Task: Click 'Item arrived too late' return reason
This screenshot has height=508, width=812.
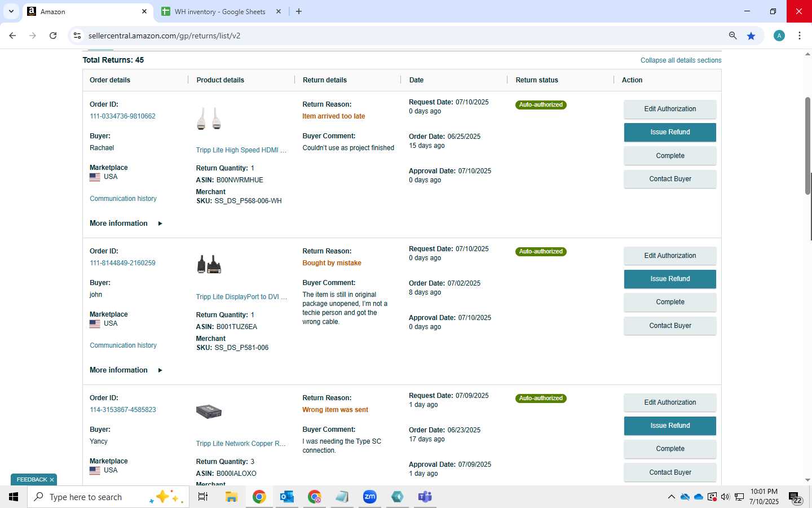Action: [334, 116]
